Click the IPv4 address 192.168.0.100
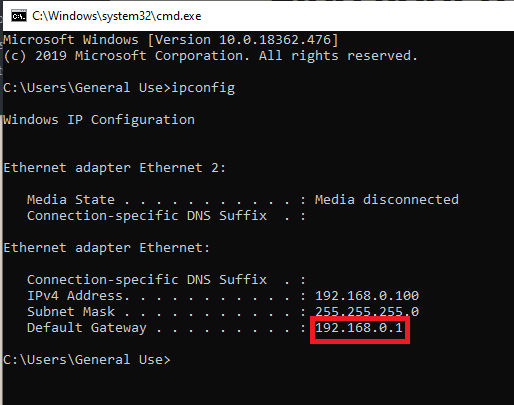Viewport: 514px width, 405px height. coord(367,296)
